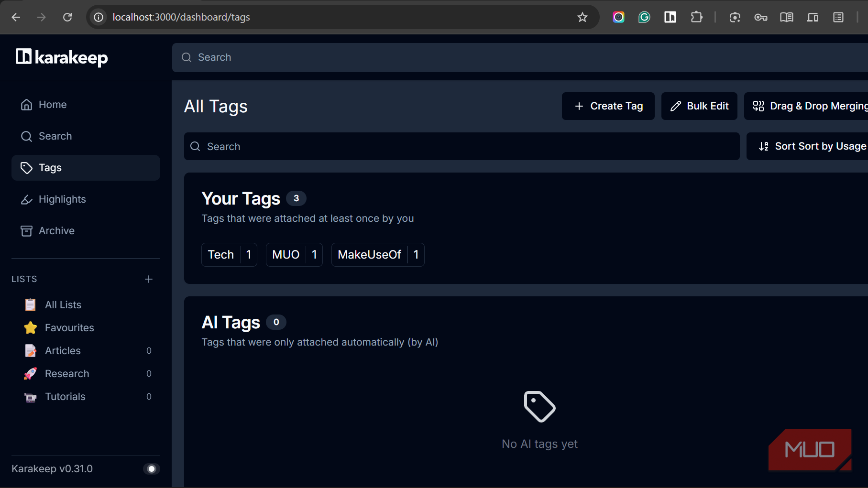This screenshot has height=488, width=868.
Task: Open Home in the sidebar
Action: click(86, 105)
